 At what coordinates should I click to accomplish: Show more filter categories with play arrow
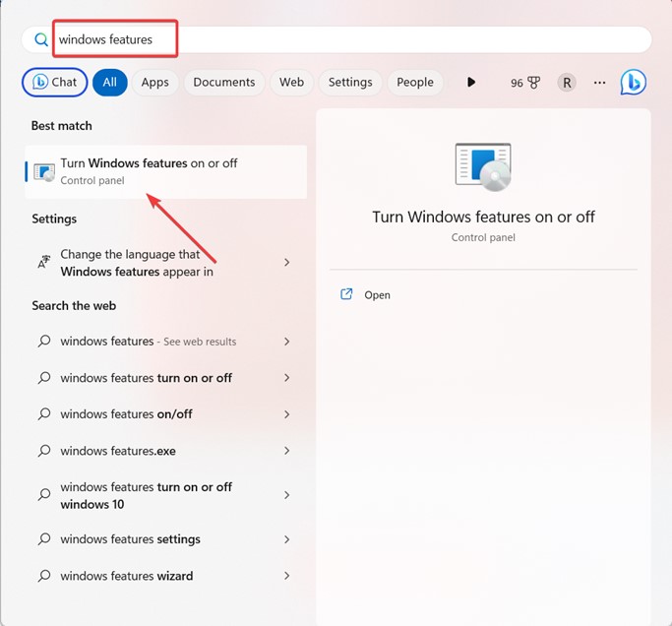(x=471, y=82)
